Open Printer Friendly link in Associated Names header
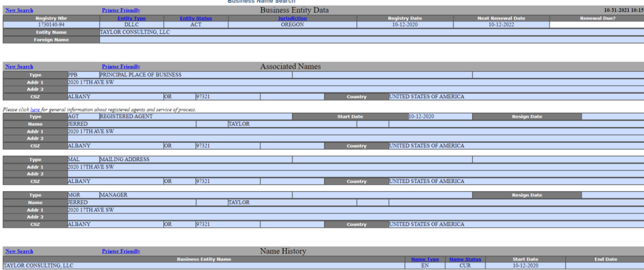The image size is (644, 270). coord(121,67)
